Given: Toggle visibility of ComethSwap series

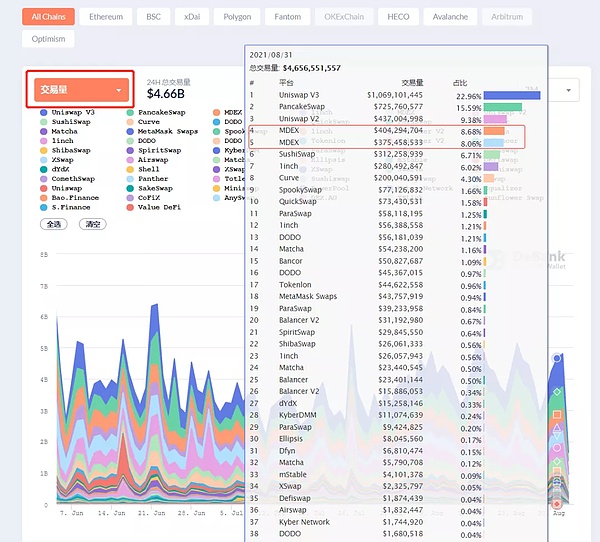Looking at the screenshot, I should [44, 178].
